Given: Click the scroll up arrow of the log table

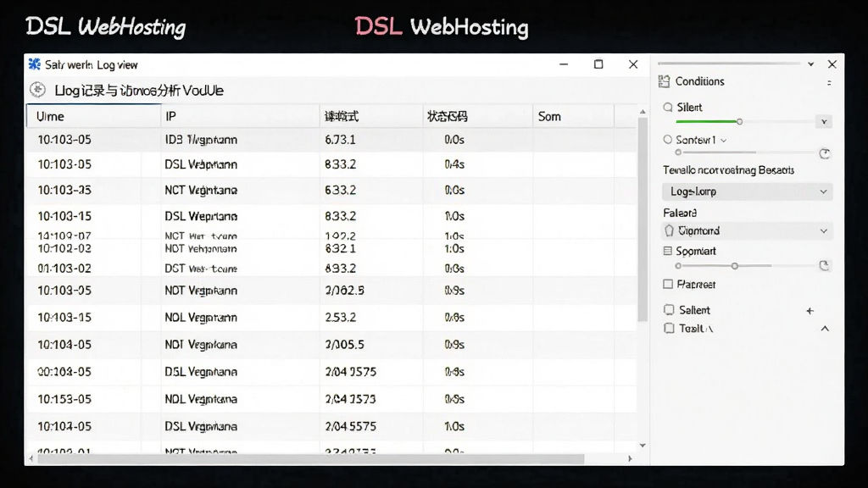Looking at the screenshot, I should (643, 112).
